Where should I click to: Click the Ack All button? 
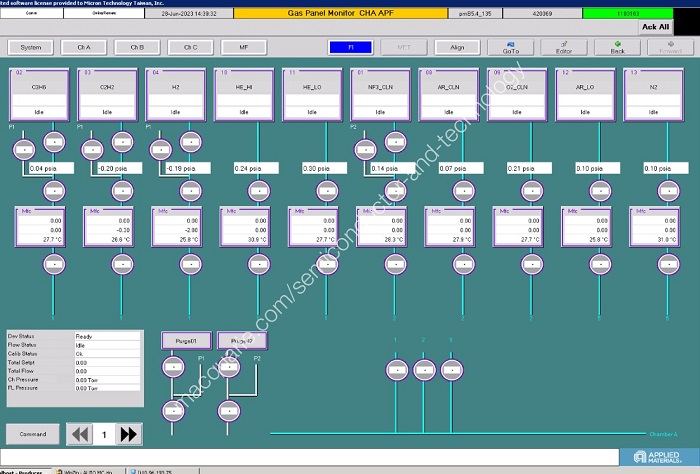click(x=656, y=27)
